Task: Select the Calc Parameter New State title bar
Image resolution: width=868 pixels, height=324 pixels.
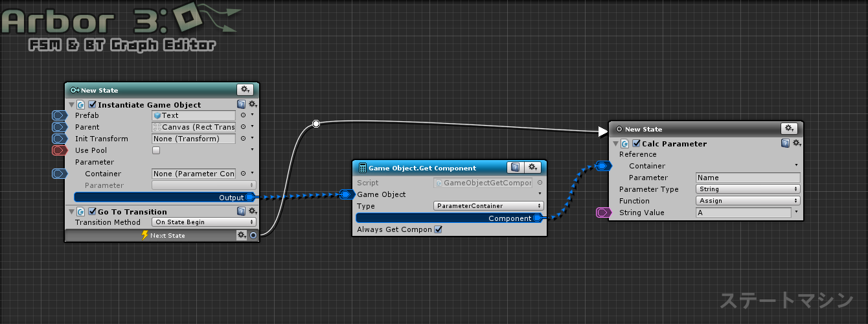Action: (x=693, y=129)
